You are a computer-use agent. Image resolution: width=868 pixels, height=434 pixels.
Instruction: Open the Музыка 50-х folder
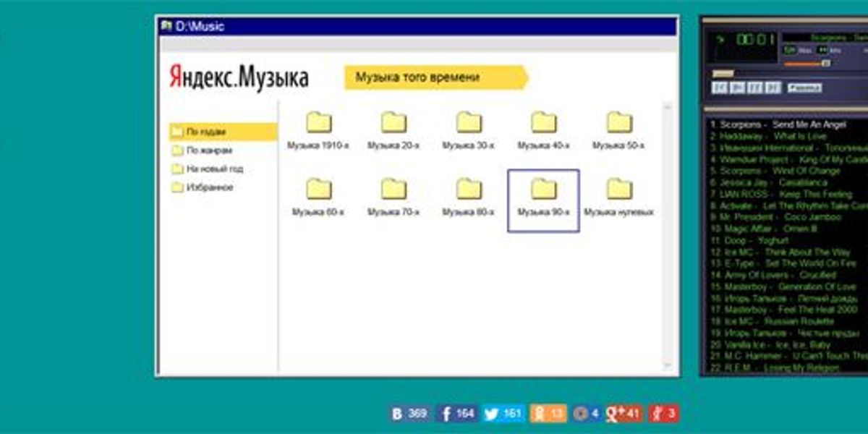(619, 131)
